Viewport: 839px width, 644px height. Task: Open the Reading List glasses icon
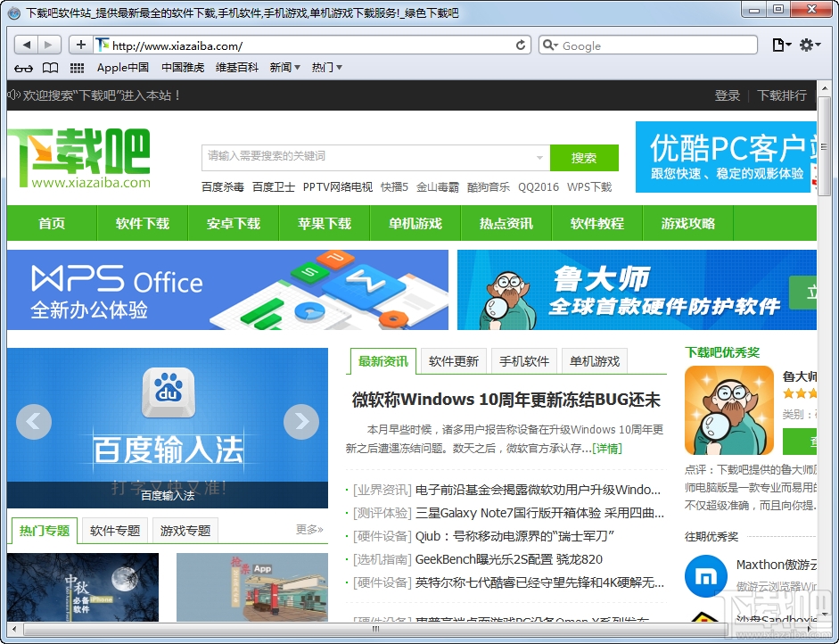pyautogui.click(x=23, y=68)
